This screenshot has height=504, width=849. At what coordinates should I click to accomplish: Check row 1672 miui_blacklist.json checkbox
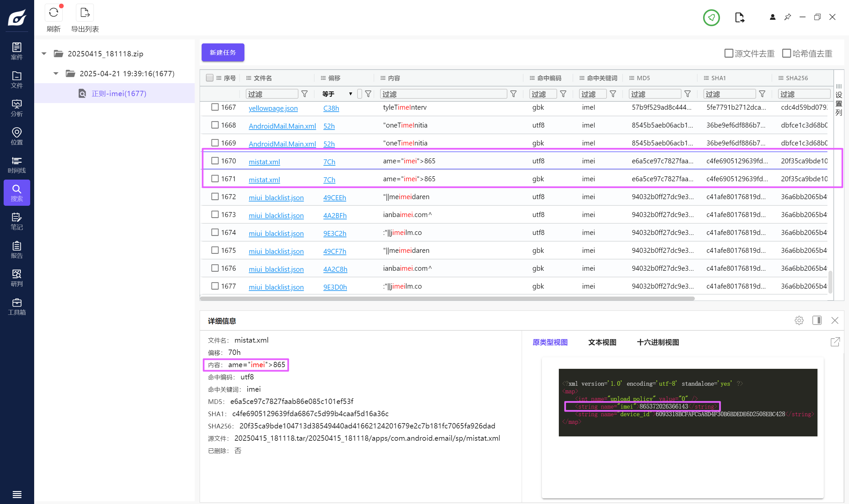click(x=215, y=196)
